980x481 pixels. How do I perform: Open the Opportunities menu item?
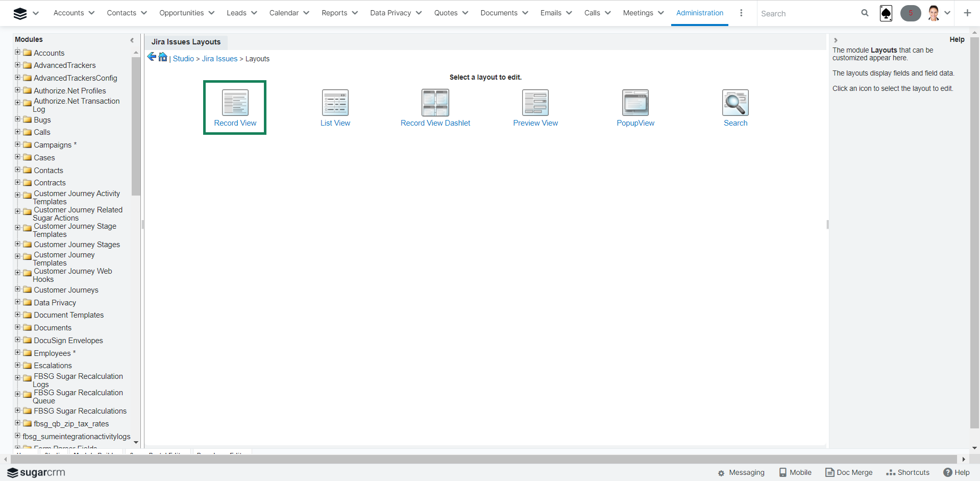click(181, 13)
